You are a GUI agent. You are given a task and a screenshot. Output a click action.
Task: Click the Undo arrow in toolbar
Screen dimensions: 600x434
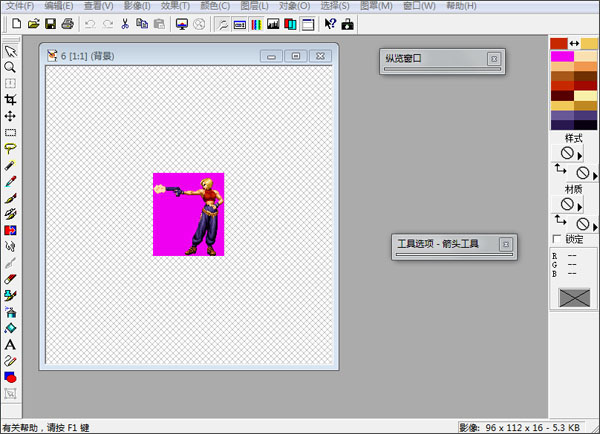[90, 24]
